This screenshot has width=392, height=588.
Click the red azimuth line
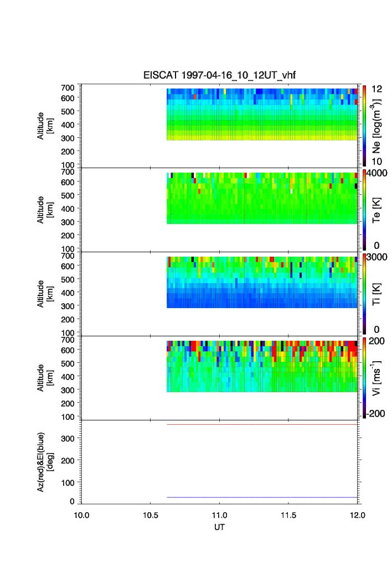coord(262,424)
